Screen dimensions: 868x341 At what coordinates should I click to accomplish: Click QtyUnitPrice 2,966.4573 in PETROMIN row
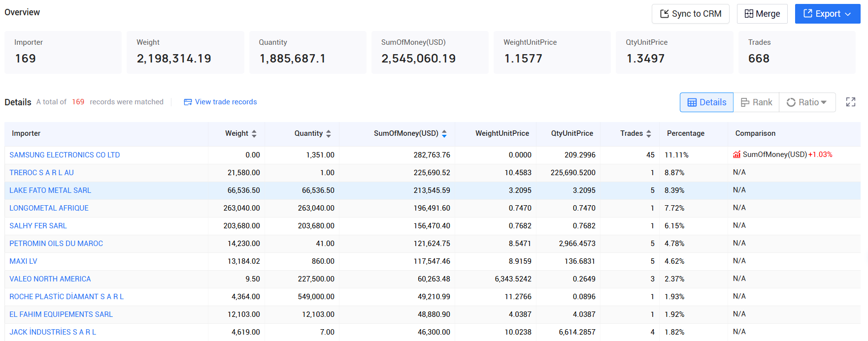point(577,244)
